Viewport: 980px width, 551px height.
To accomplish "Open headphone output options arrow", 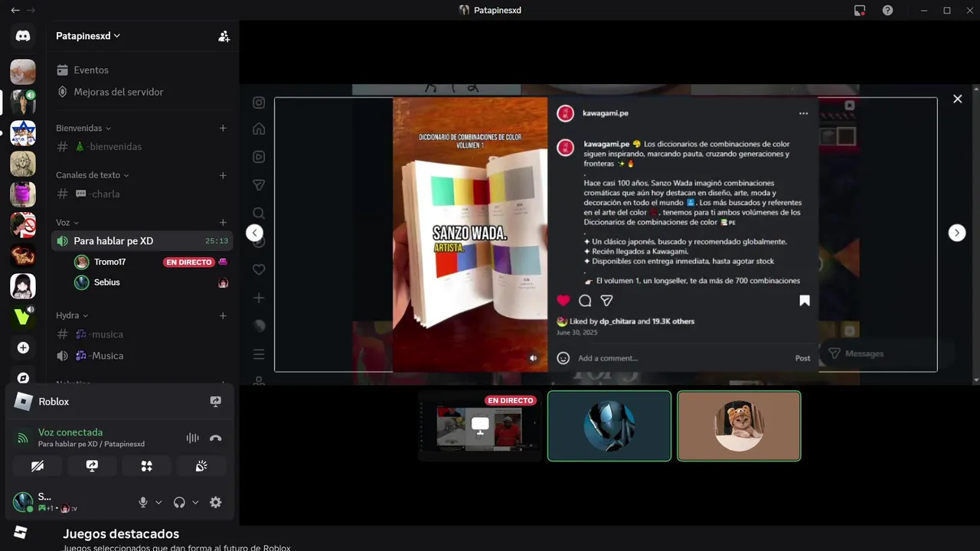I will [x=195, y=503].
